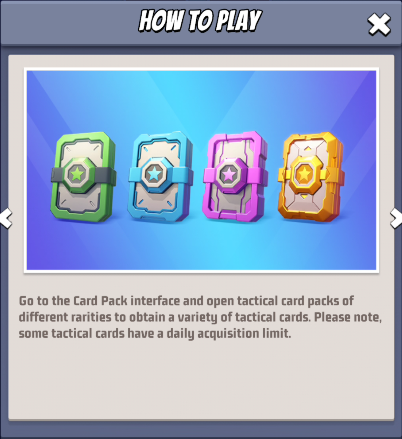Select the purple card pack

pos(235,177)
